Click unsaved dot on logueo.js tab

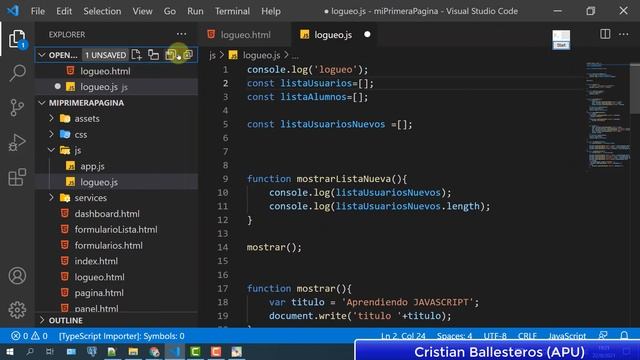pyautogui.click(x=367, y=35)
